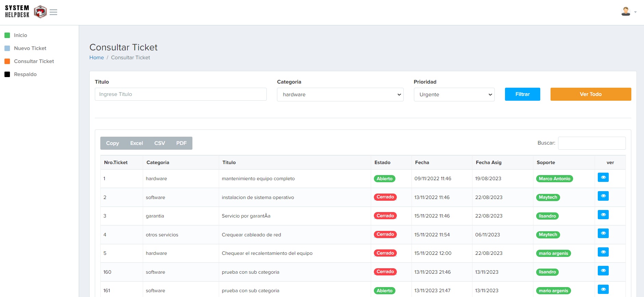Click the Buscar search field
This screenshot has width=644, height=297.
coord(592,143)
